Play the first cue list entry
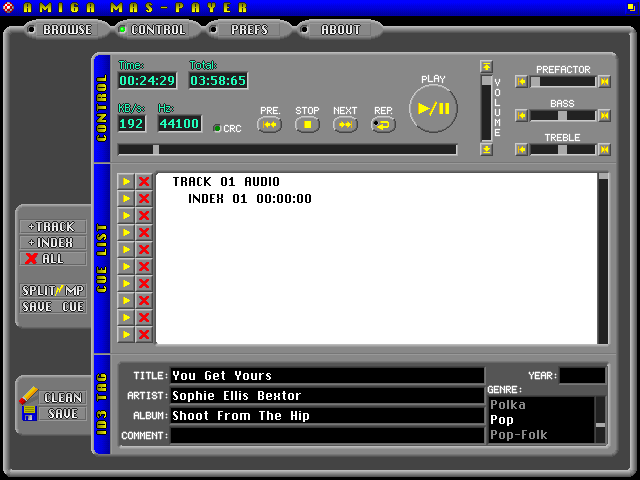 pos(126,182)
